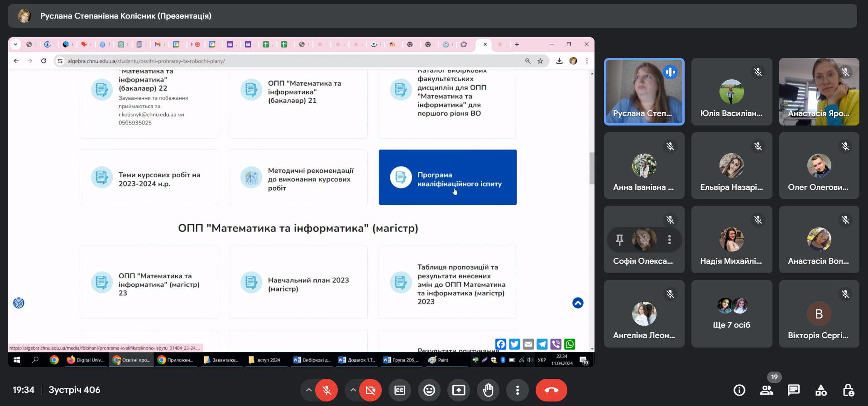Send a reaction with the emoji icon
868x406 pixels.
coord(429,390)
